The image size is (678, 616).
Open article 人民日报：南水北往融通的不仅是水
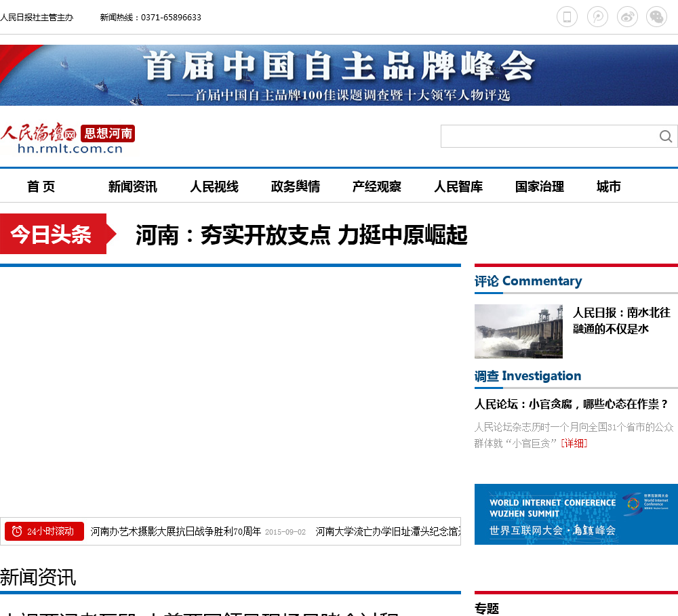point(621,321)
